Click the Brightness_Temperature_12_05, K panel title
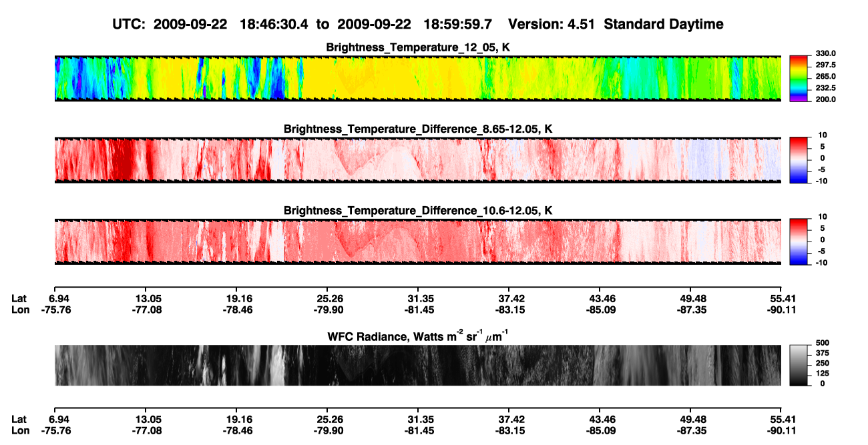 pyautogui.click(x=418, y=47)
